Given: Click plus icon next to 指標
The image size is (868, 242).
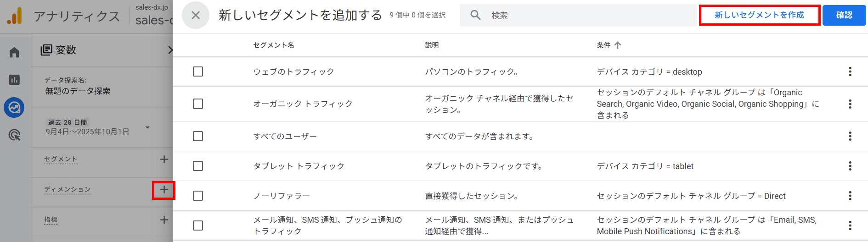Looking at the screenshot, I should pos(164,220).
